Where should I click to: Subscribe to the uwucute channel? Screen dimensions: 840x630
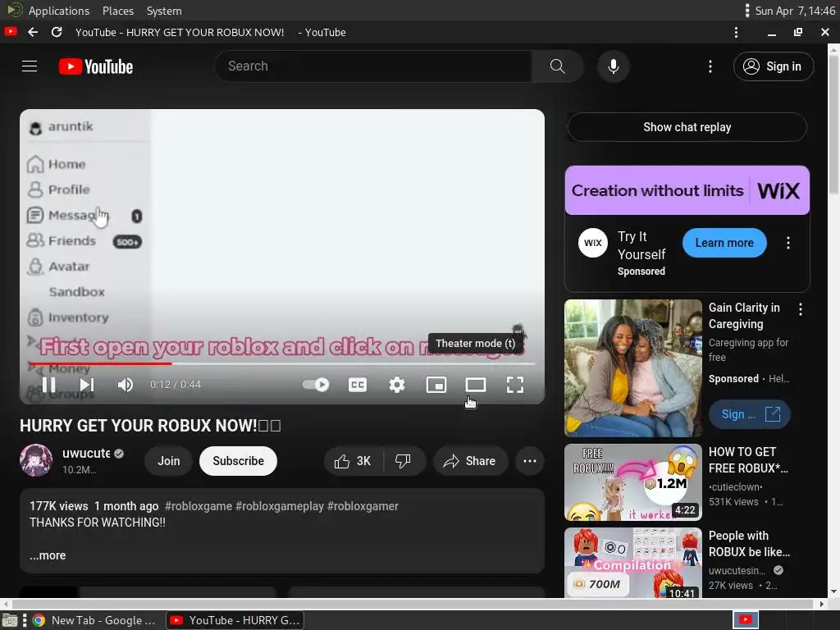(239, 461)
